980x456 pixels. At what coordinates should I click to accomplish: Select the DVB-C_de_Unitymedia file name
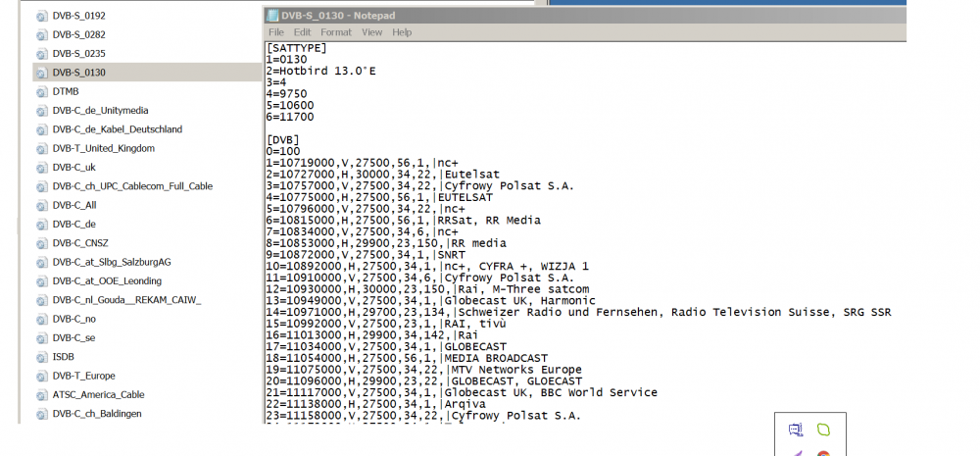100,111
